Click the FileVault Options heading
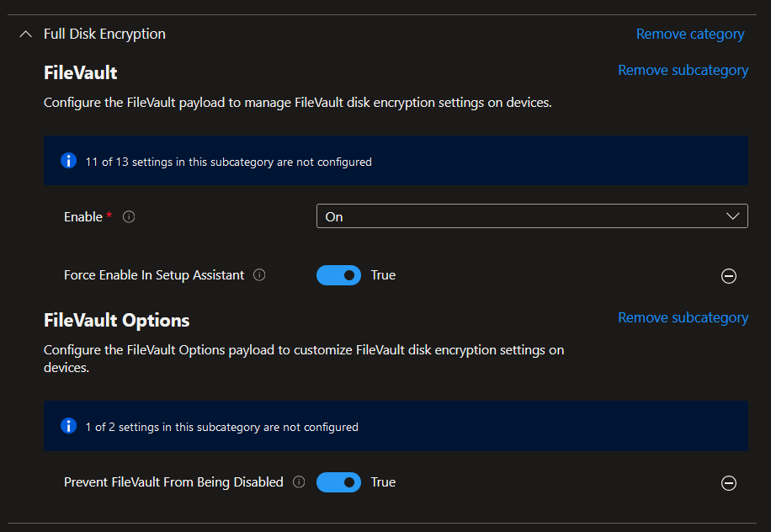The height and width of the screenshot is (532, 771). pyautogui.click(x=116, y=321)
